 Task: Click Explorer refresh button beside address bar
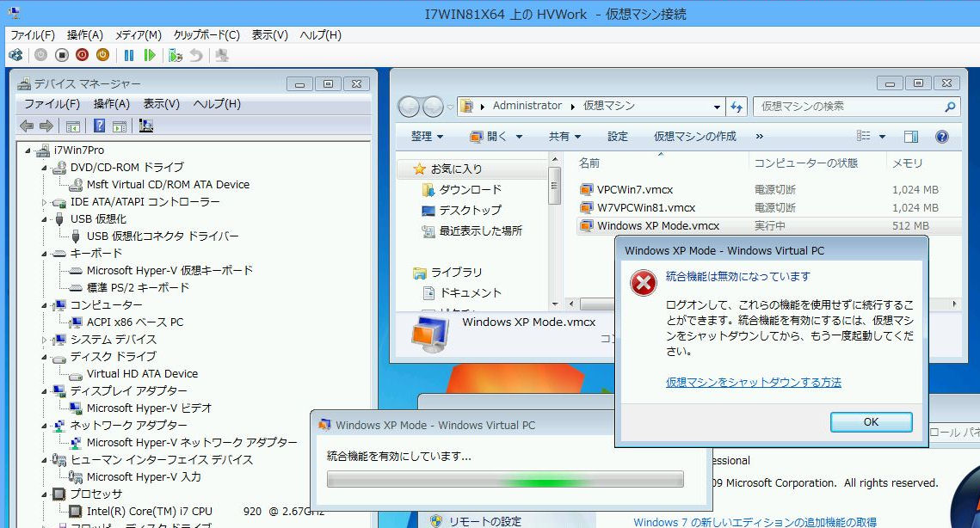pos(737,107)
